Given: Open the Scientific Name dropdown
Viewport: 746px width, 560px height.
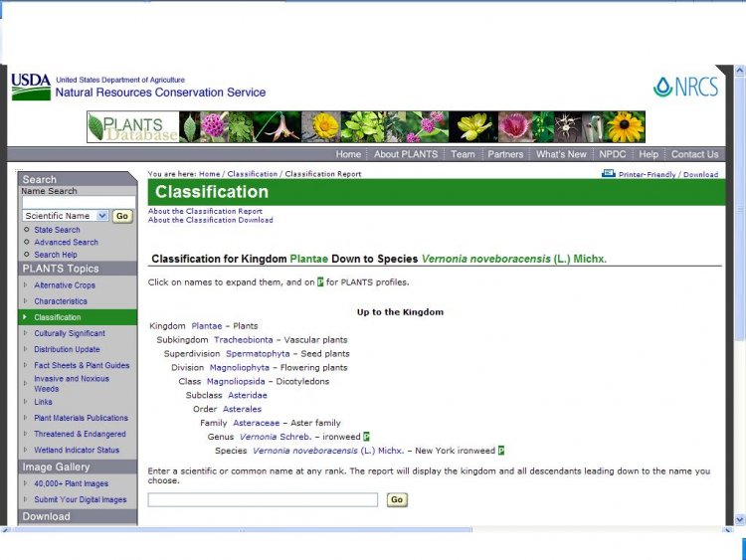Looking at the screenshot, I should 66,216.
